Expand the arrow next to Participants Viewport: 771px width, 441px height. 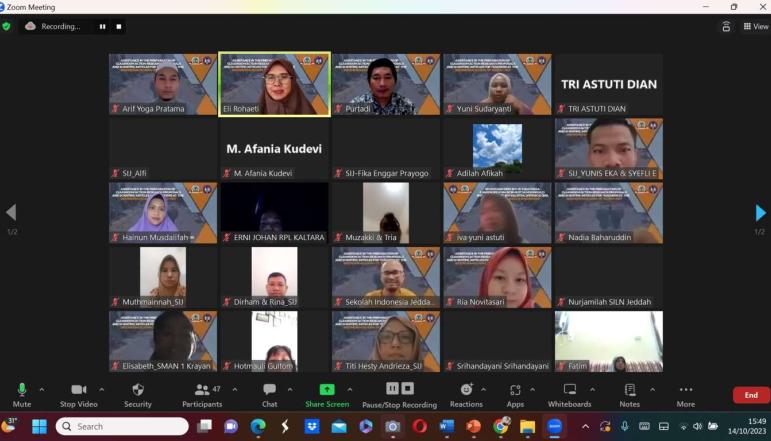(x=234, y=389)
